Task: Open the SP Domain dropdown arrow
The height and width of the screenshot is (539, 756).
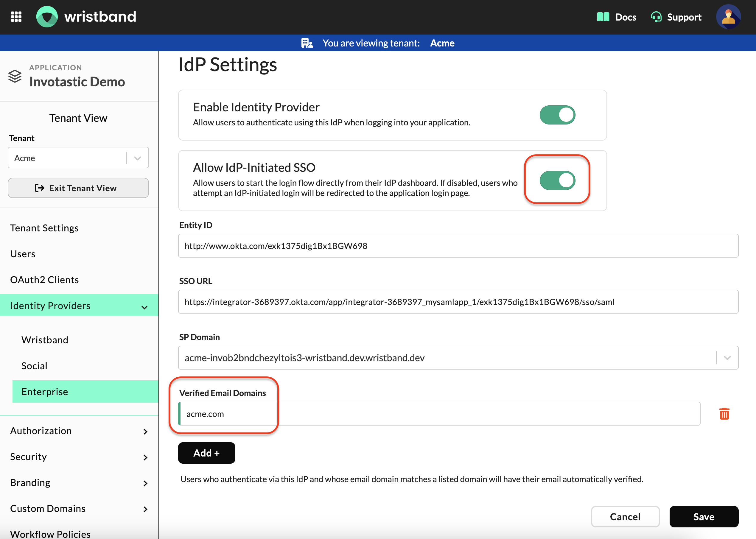Action: (x=727, y=358)
